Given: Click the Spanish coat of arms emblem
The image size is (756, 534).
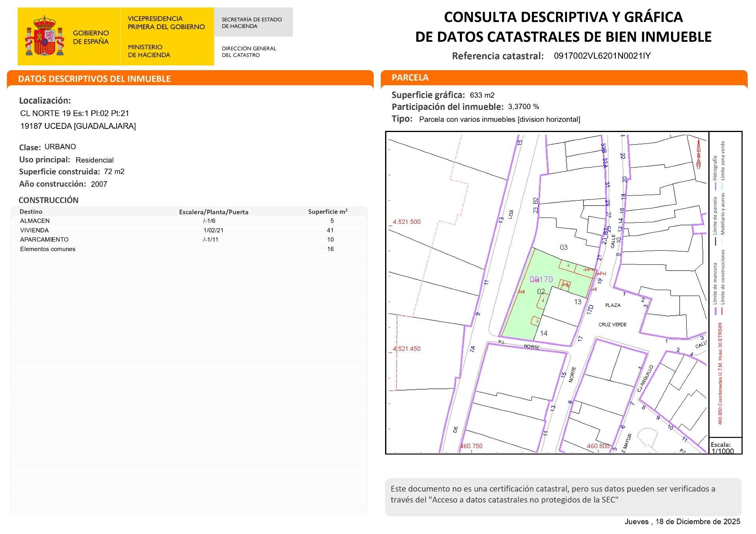Looking at the screenshot, I should coord(44,35).
